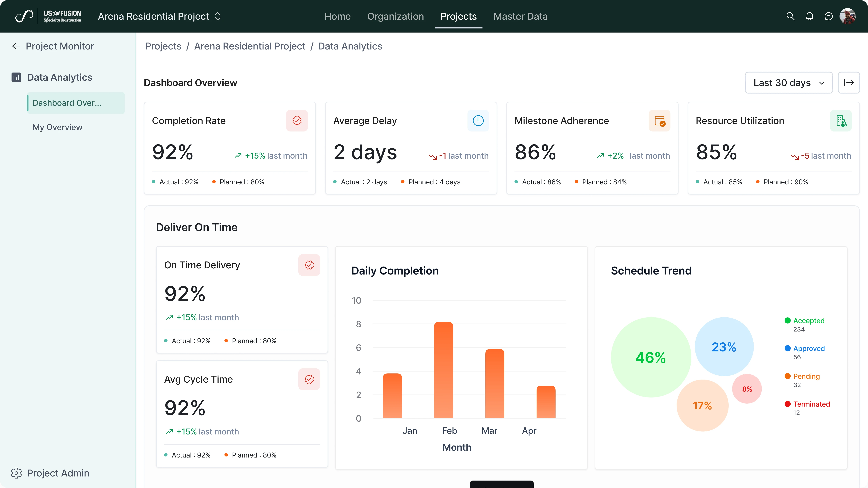Viewport: 868px width, 488px height.
Task: Go back using the Project Monitor arrow
Action: click(x=16, y=46)
